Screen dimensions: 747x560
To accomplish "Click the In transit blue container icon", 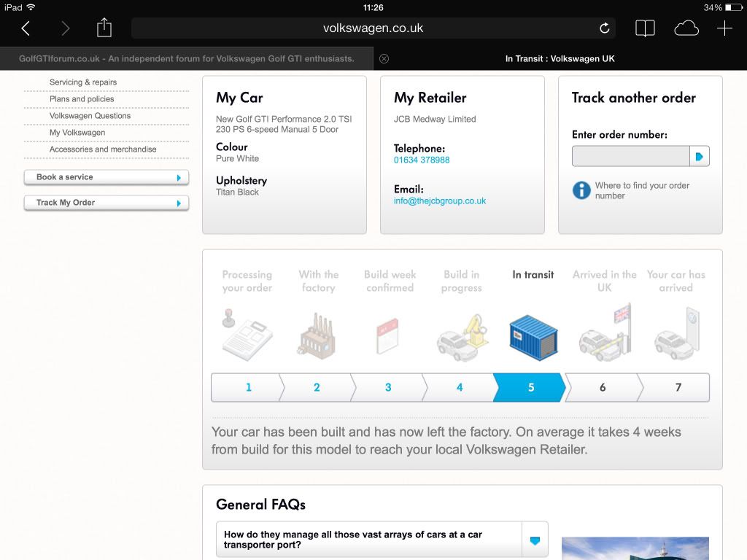I will tap(533, 337).
